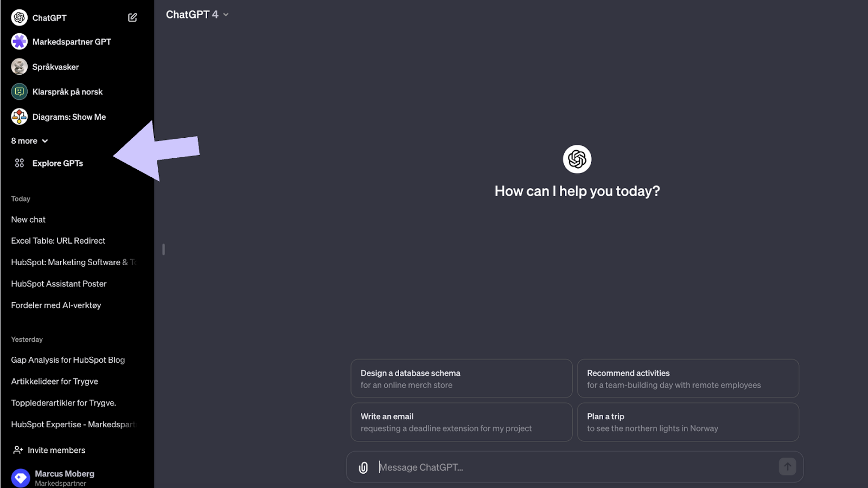Click the Invite members person icon
868x488 pixels.
(x=18, y=450)
